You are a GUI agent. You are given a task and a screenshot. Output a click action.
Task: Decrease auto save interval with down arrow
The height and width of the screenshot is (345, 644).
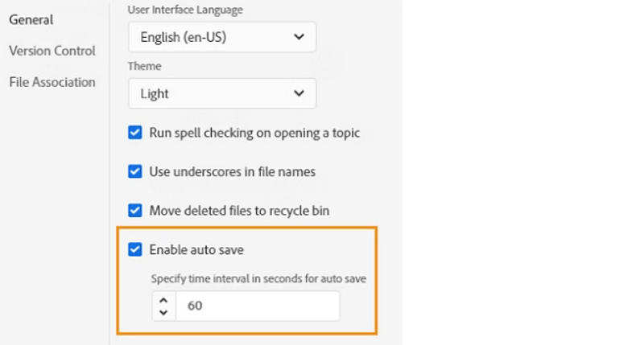163,313
